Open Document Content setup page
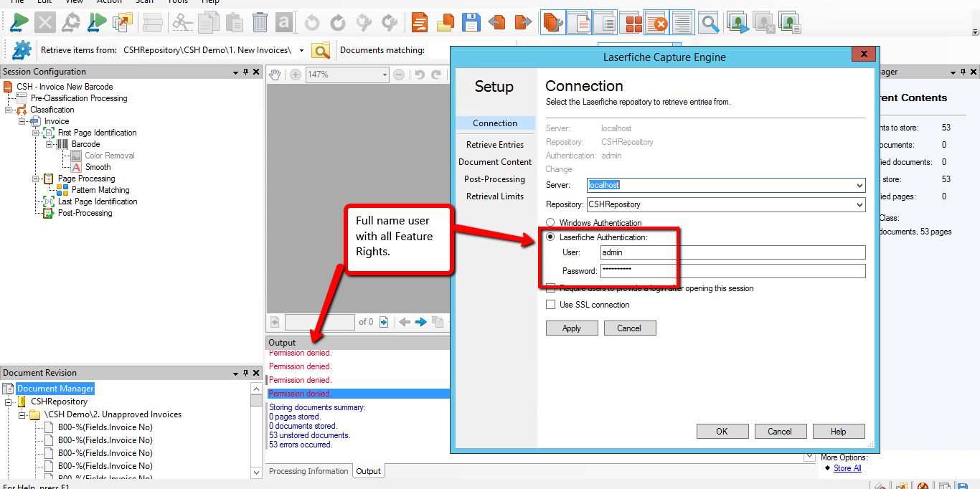Viewport: 980px width, 489px height. click(x=495, y=162)
